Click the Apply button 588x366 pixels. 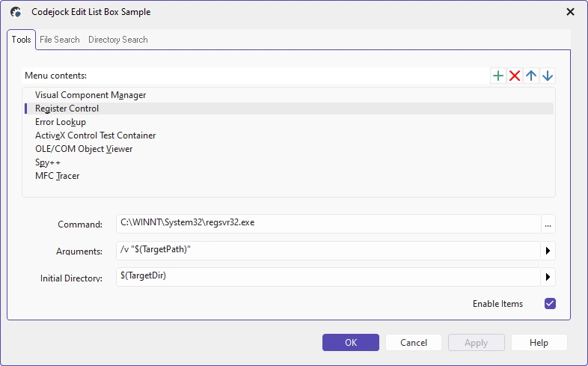click(477, 342)
